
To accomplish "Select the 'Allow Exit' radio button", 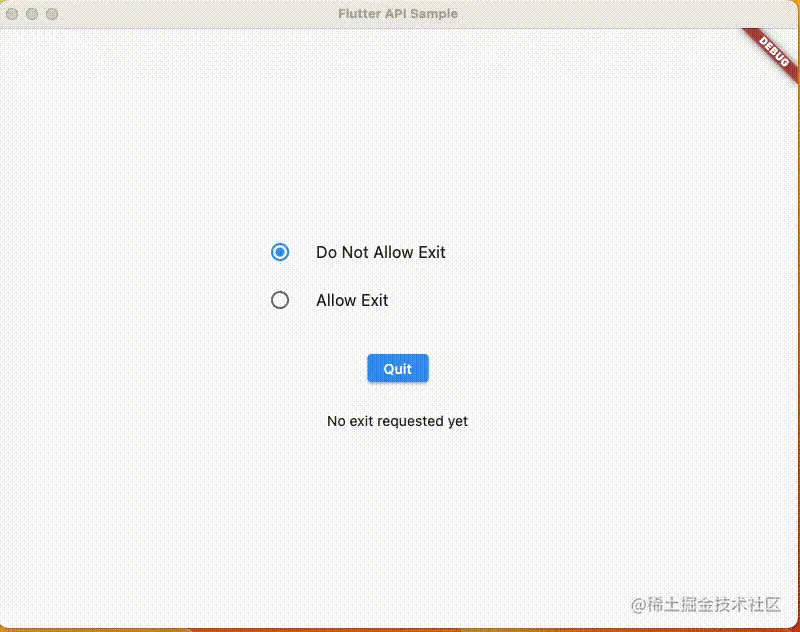I will 280,300.
